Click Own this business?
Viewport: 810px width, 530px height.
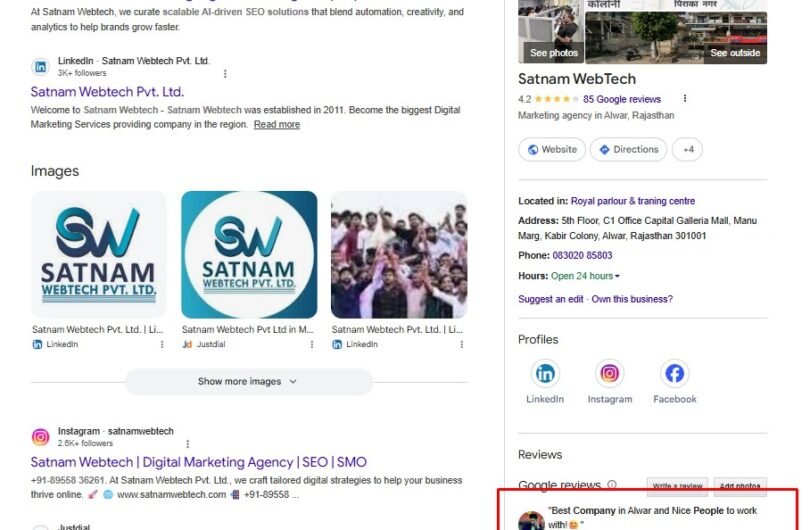pyautogui.click(x=632, y=299)
